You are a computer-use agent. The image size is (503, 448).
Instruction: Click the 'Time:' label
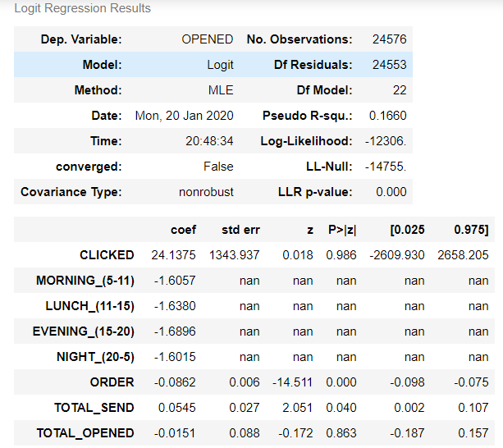(106, 141)
